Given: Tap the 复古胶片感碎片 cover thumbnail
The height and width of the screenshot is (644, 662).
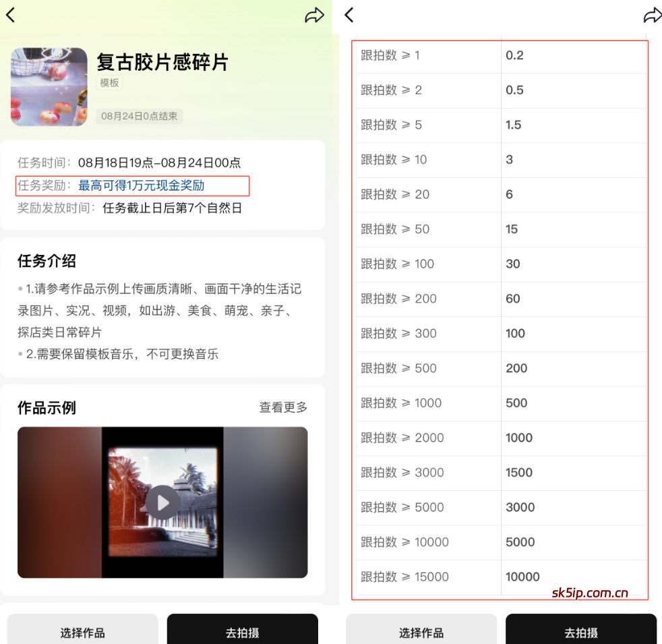Looking at the screenshot, I should [x=49, y=87].
